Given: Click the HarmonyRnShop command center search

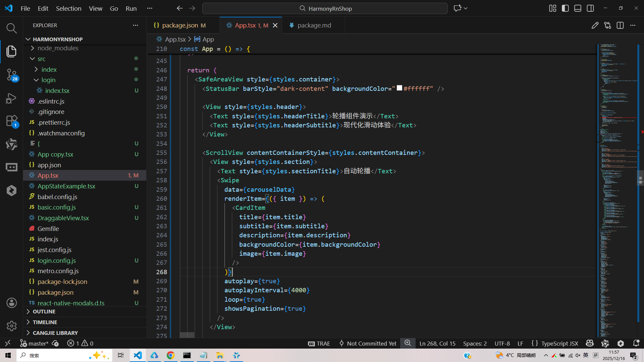Looking at the screenshot, I should tap(325, 8).
